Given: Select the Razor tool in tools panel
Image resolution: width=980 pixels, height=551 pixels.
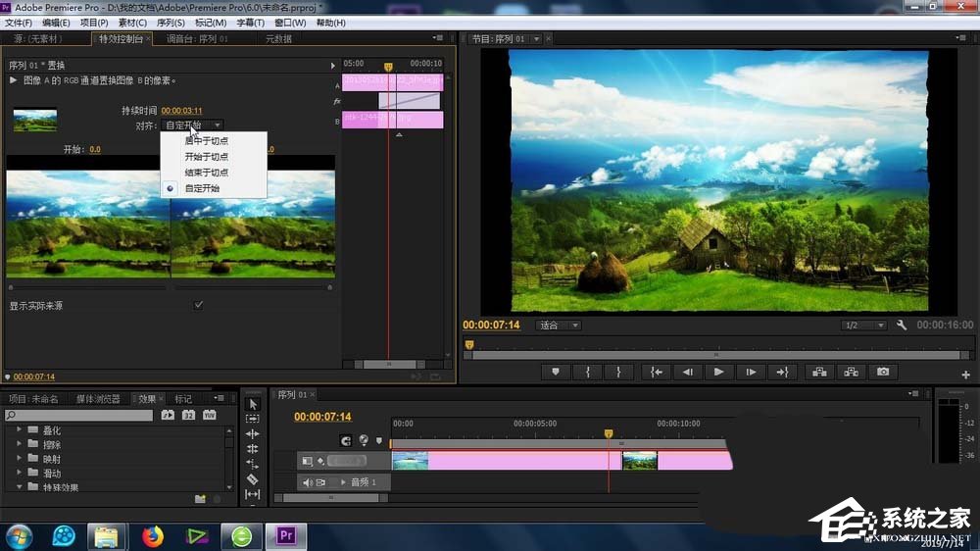Looking at the screenshot, I should 252,478.
